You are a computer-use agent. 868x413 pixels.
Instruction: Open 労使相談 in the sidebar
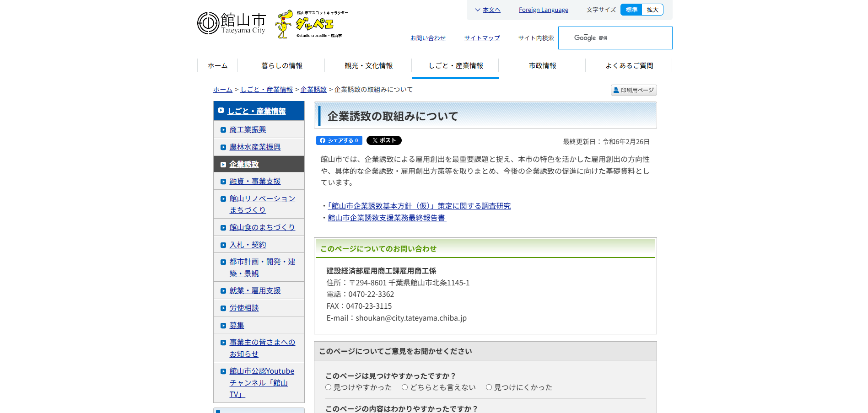tap(244, 308)
